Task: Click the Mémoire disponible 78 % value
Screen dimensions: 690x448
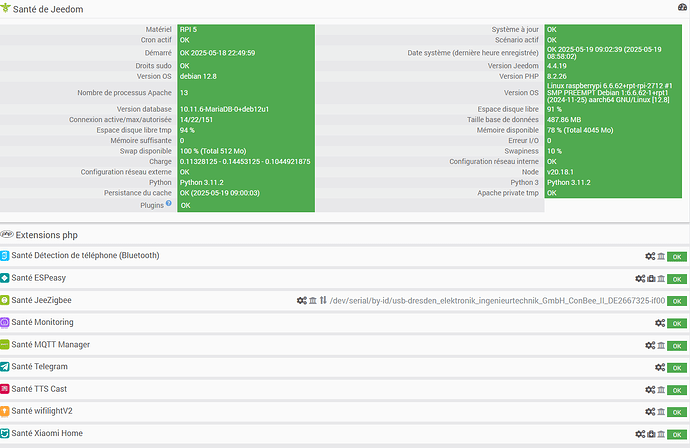Action: click(x=580, y=130)
